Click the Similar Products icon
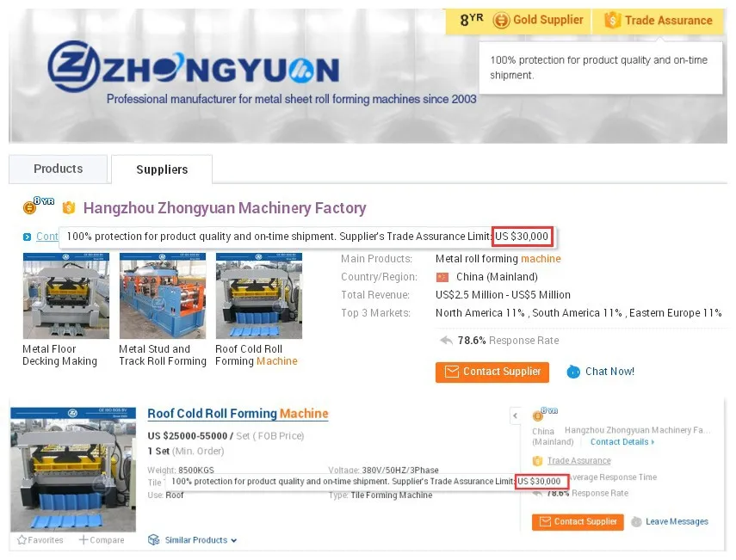 pos(153,540)
